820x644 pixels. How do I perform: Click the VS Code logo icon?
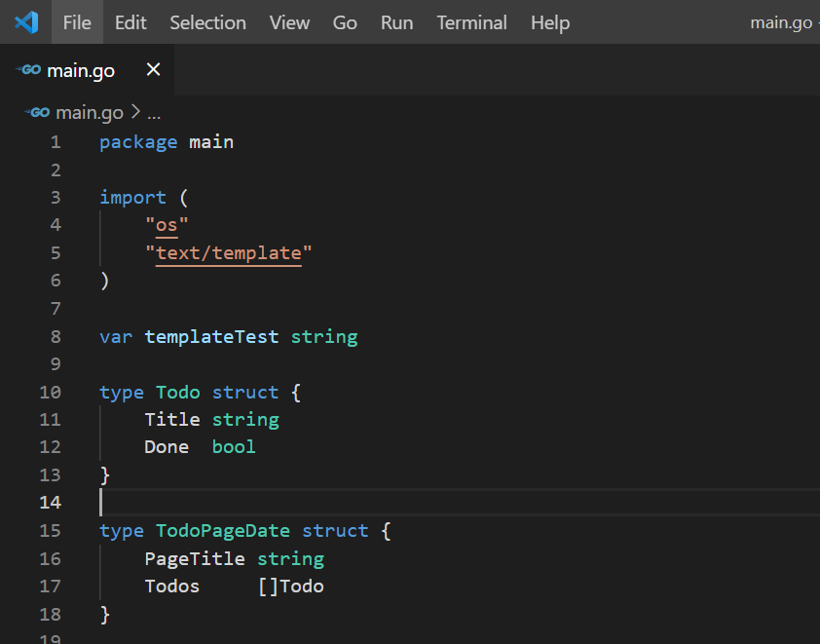point(26,22)
